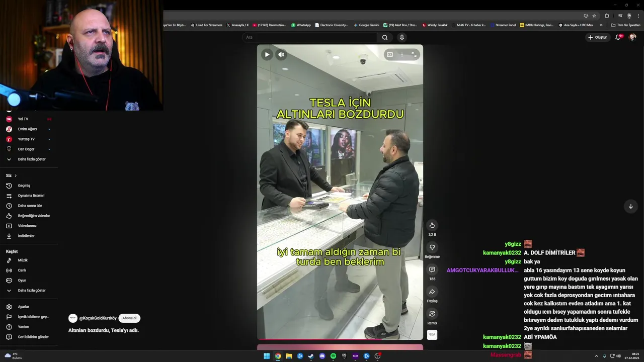Open the WhatsApp bookmark
Screen dimensions: 644x362
(x=301, y=25)
